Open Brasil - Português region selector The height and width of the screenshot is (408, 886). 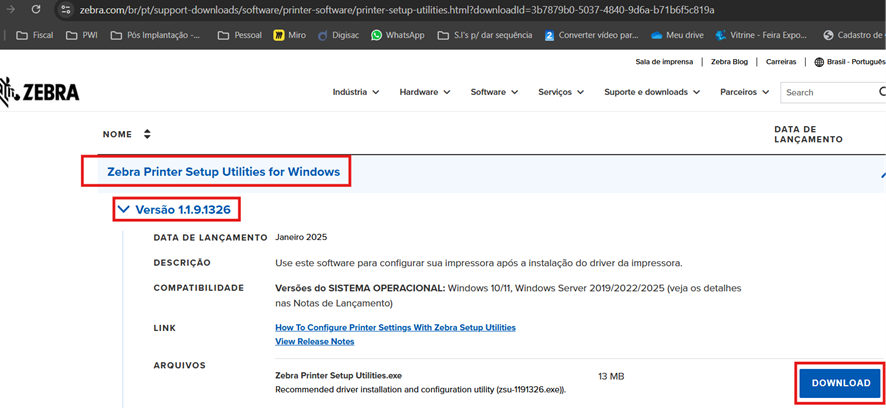point(849,62)
